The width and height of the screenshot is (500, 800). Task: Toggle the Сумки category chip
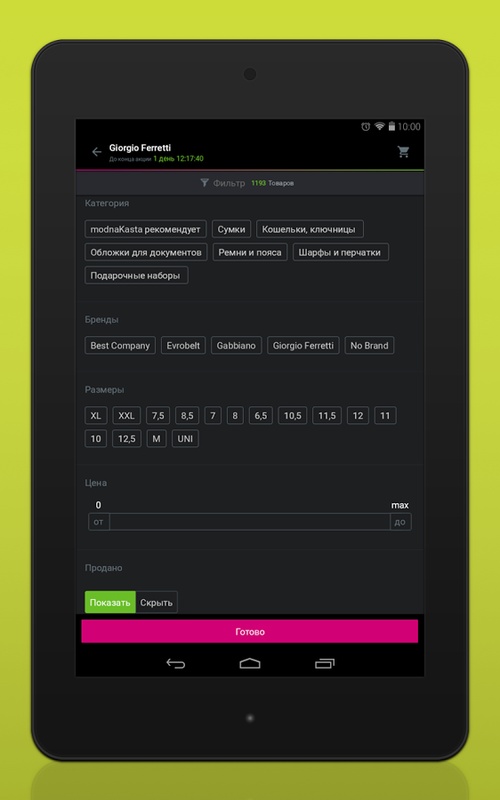[x=231, y=229]
